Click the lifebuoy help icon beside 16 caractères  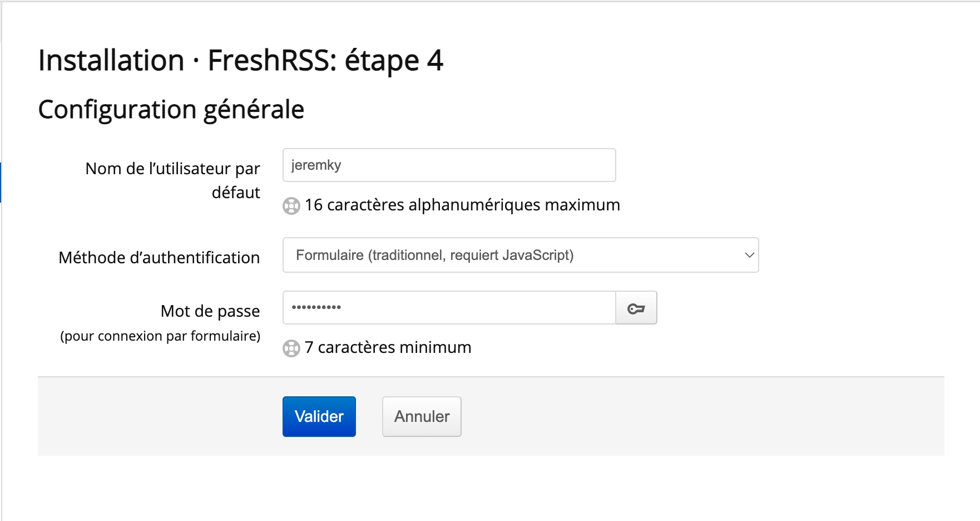tap(291, 206)
